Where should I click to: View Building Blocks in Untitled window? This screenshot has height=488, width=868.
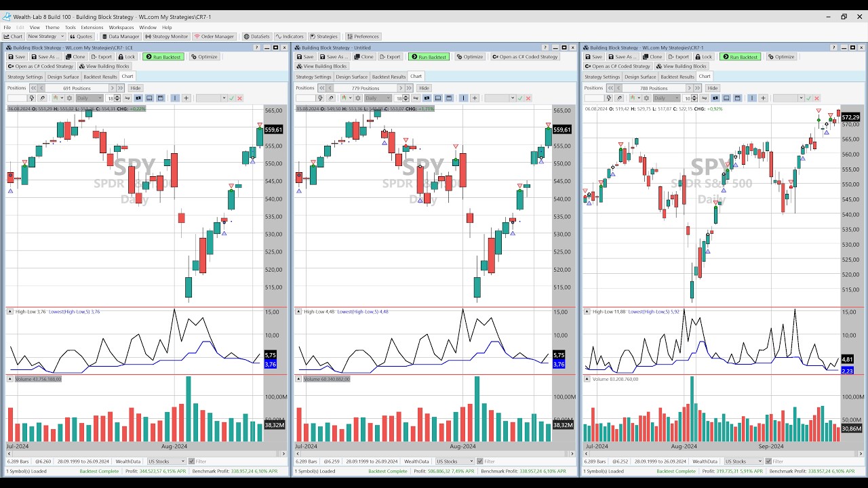[321, 66]
